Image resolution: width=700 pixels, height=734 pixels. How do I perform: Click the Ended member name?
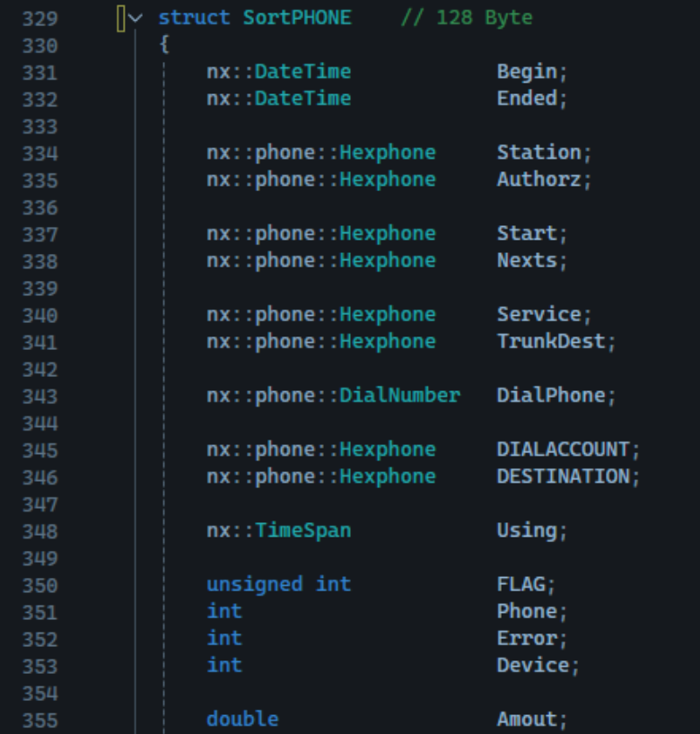click(527, 99)
